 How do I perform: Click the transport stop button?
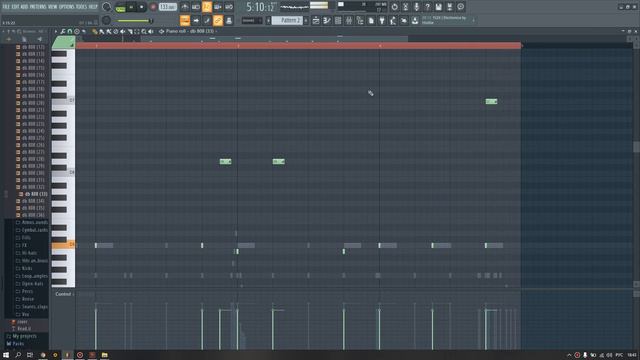point(141,7)
